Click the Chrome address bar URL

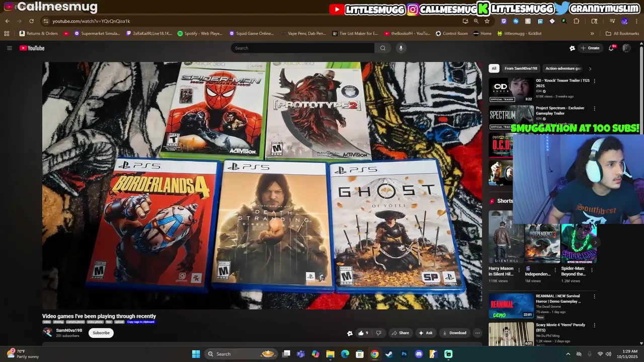(x=91, y=21)
